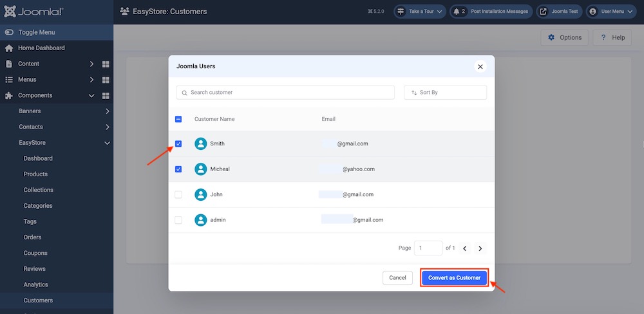This screenshot has width=644, height=314.
Task: Go to next page arrow
Action: 480,248
